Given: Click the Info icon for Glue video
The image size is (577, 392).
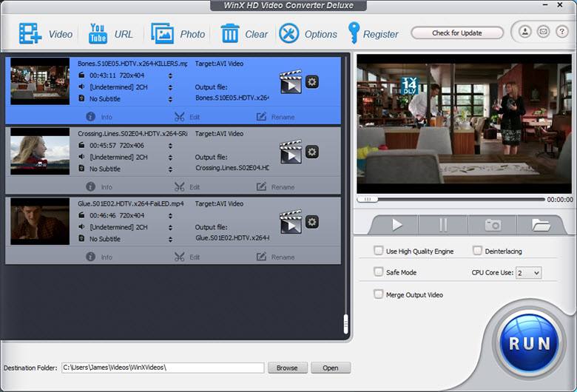Looking at the screenshot, I should tap(90, 257).
